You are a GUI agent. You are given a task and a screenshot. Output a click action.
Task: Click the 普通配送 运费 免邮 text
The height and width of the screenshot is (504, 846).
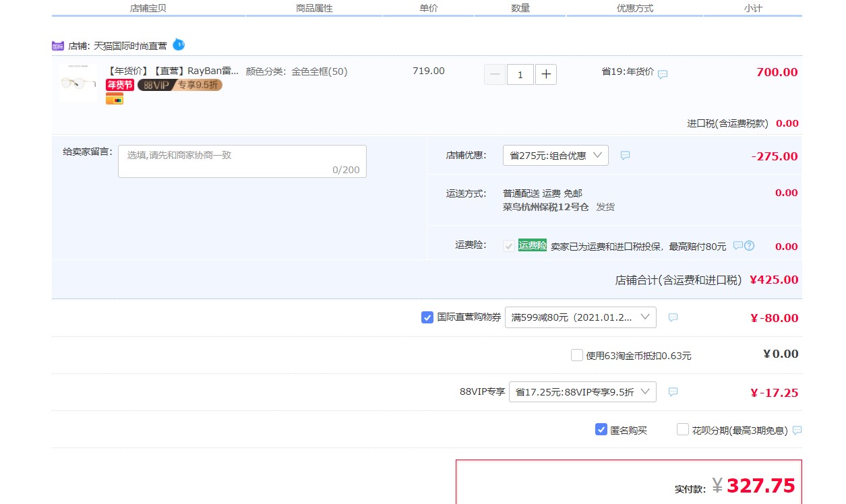[x=543, y=193]
